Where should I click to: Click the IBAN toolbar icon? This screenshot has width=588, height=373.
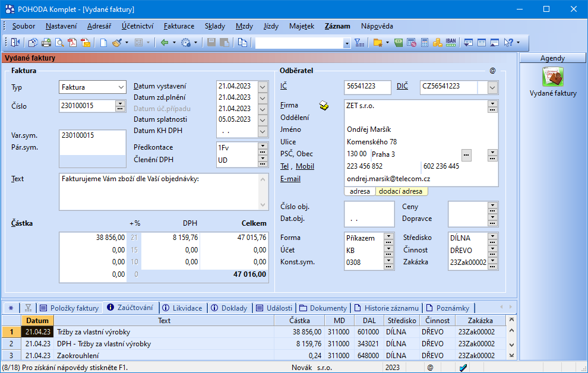(451, 42)
